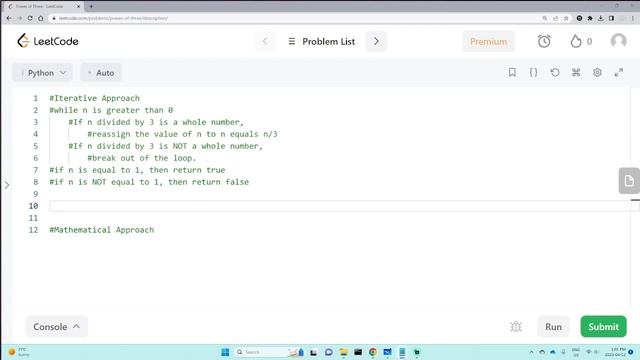640x360 pixels.
Task: Reset code with the revert icon
Action: pyautogui.click(x=555, y=73)
